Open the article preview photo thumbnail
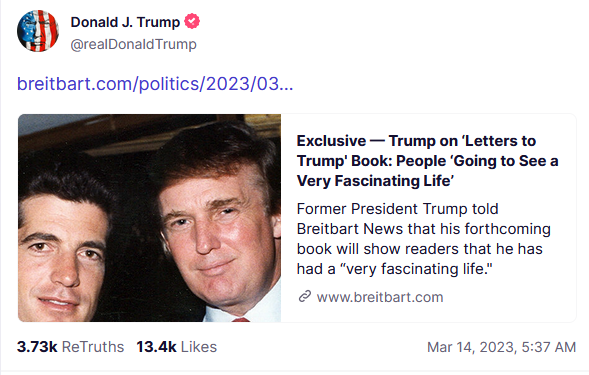Image resolution: width=589 pixels, height=375 pixels. click(150, 218)
